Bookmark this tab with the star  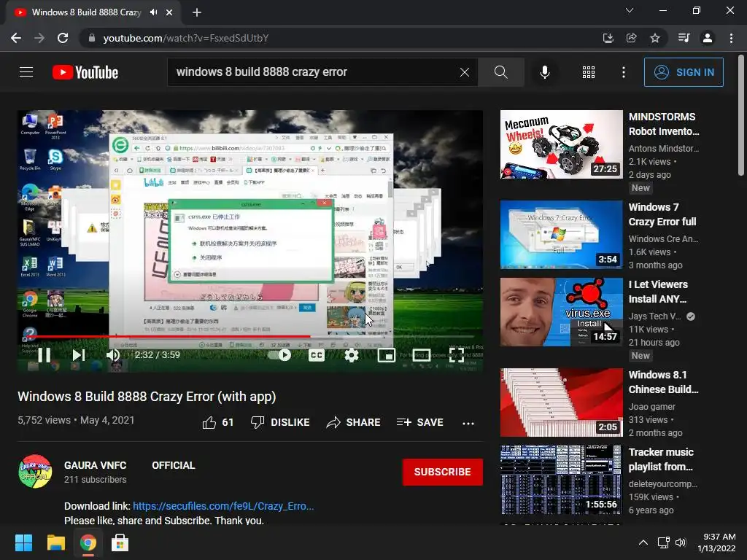655,38
